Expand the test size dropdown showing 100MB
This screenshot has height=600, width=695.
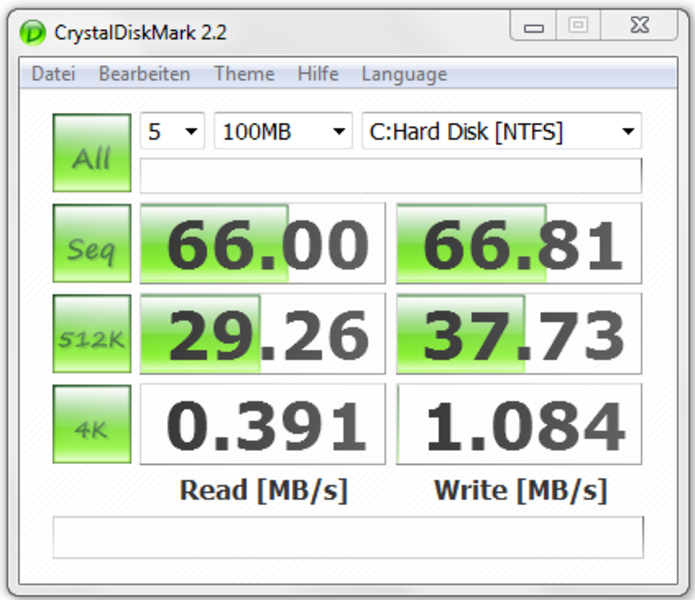point(283,131)
